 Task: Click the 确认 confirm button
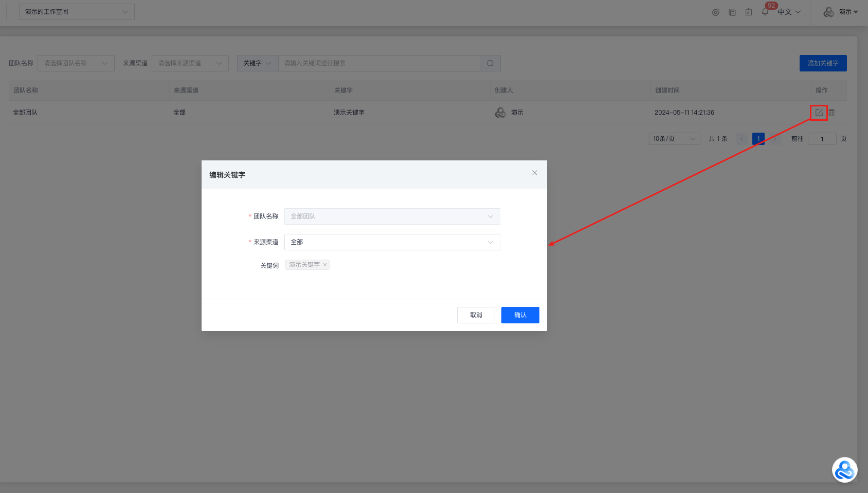click(520, 315)
